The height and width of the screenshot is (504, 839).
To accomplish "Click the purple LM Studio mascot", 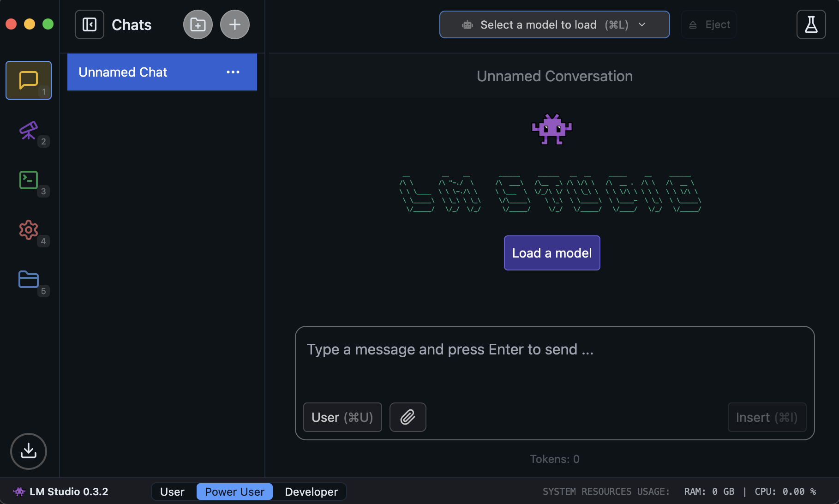I will tap(552, 129).
